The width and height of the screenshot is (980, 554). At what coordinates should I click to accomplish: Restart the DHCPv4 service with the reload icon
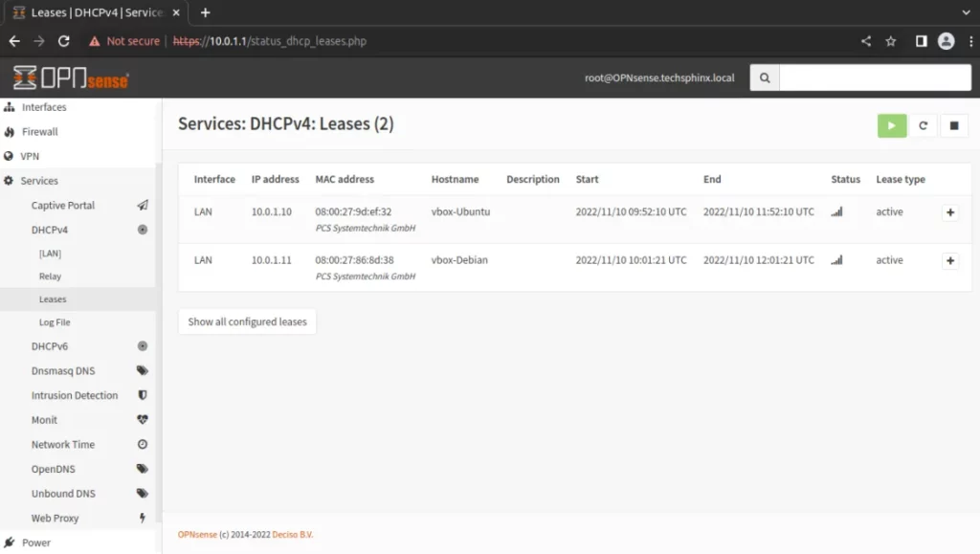coord(924,125)
